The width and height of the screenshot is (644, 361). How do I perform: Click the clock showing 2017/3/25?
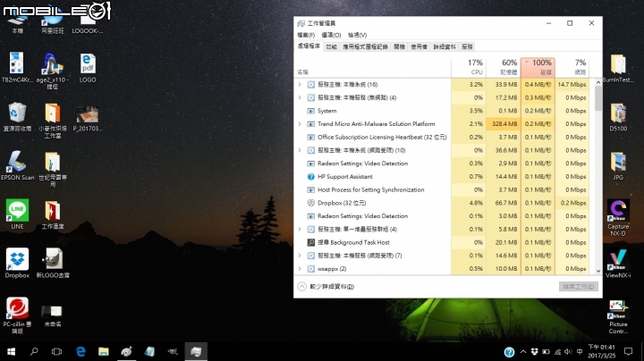[x=601, y=351]
